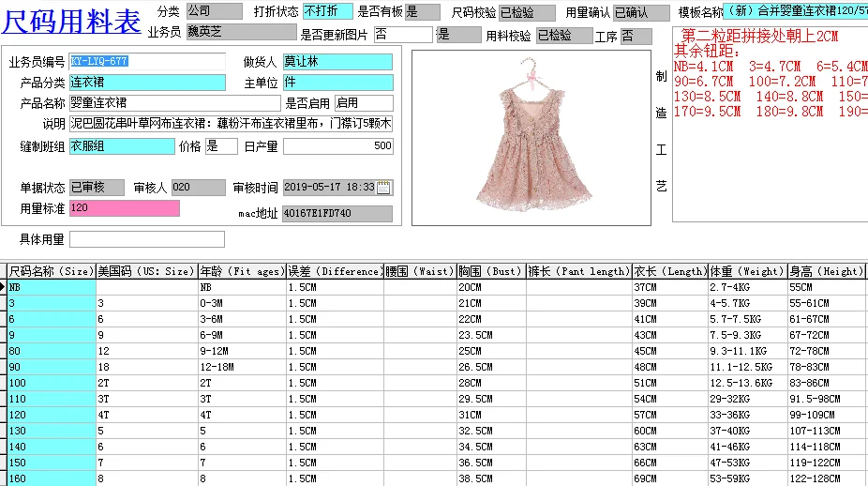
Task: Select size cell 80 in the table
Action: click(x=52, y=351)
